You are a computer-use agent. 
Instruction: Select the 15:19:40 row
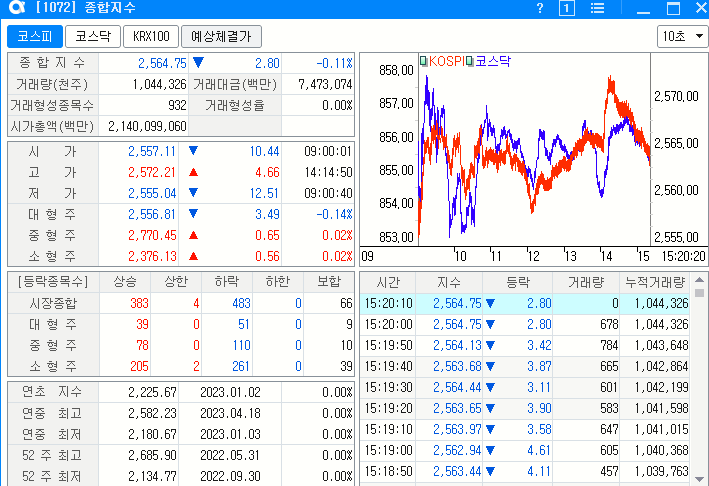[525, 366]
